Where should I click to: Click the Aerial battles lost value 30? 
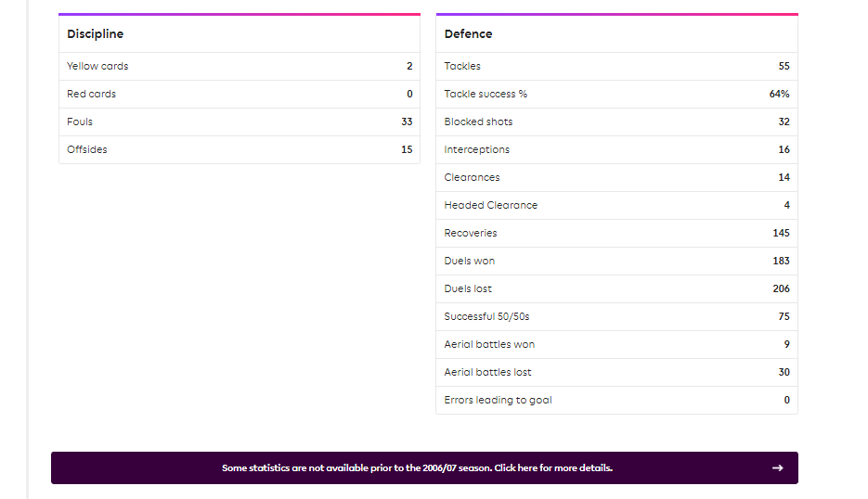point(784,372)
